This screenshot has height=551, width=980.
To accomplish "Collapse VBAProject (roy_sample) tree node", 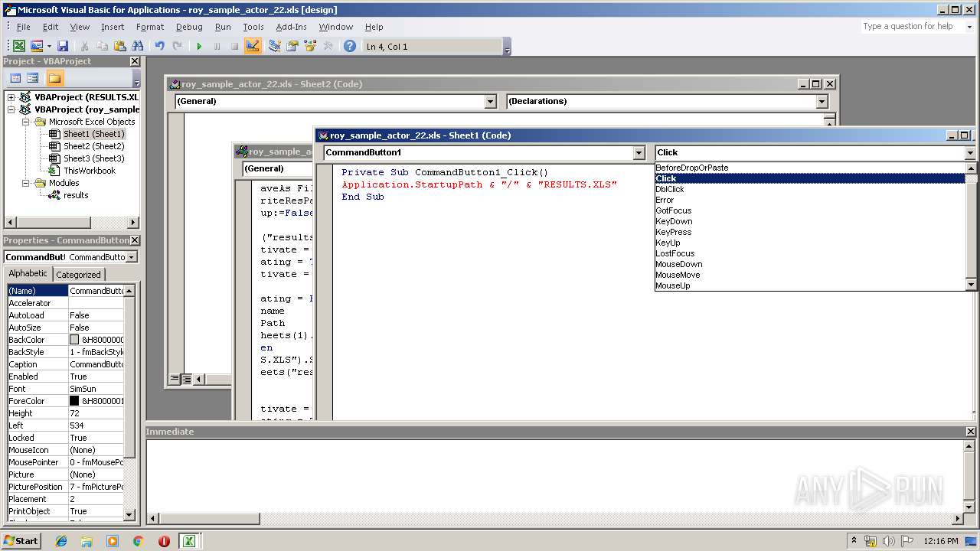I will (x=11, y=109).
